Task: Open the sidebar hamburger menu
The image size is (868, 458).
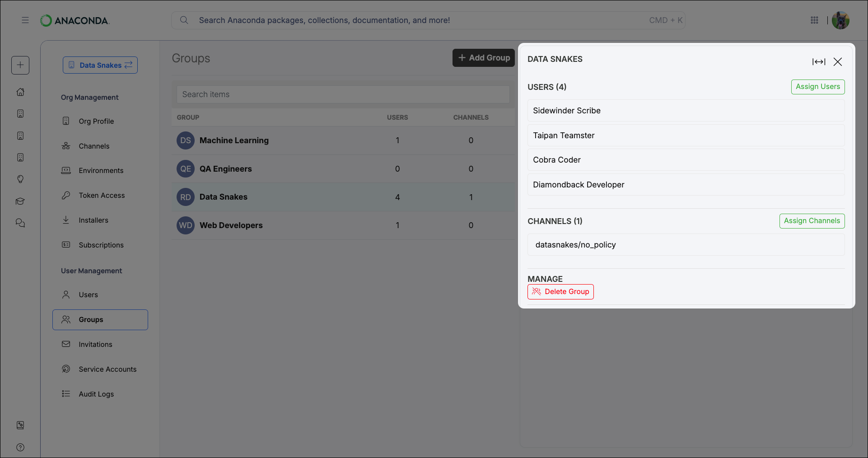Action: tap(25, 20)
